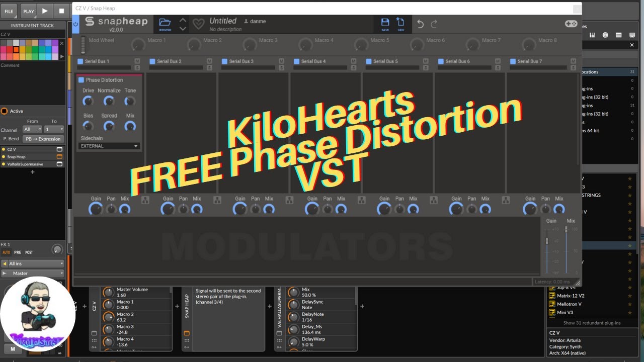Screen dimensions: 644x362
Task: Undo the last Snap Heap change
Action: tap(420, 24)
